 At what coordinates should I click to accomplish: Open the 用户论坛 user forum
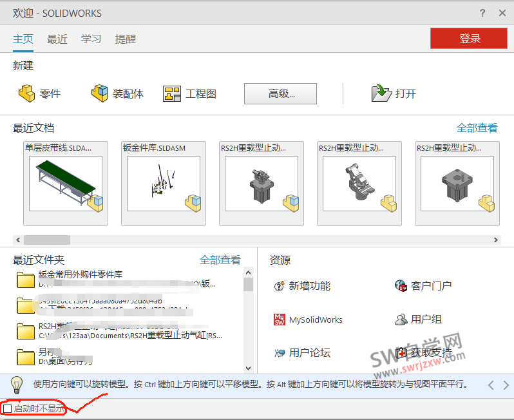point(302,353)
